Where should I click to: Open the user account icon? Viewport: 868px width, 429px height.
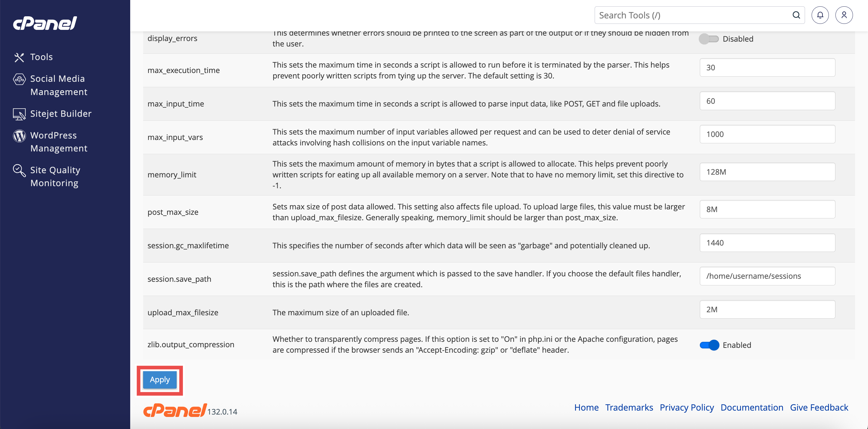[x=844, y=15]
